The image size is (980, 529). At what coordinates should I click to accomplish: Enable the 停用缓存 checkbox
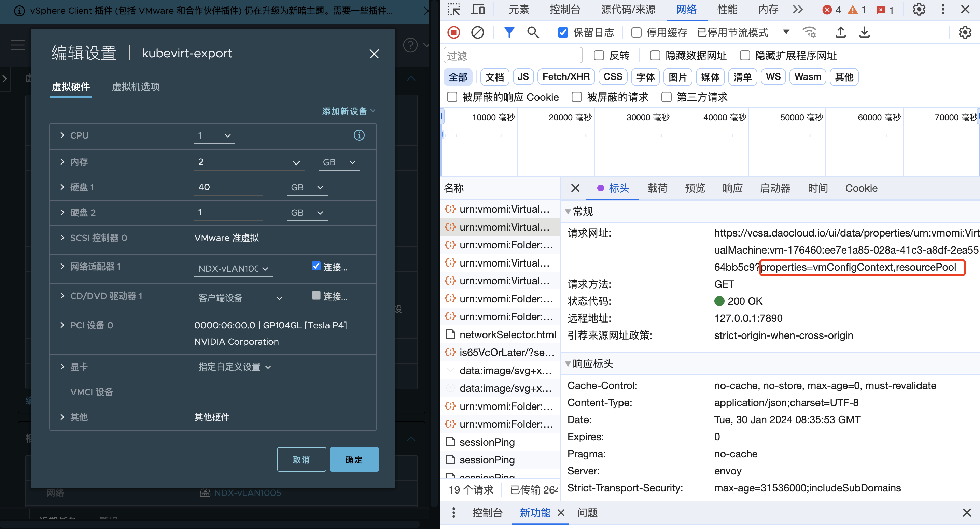pyautogui.click(x=636, y=33)
